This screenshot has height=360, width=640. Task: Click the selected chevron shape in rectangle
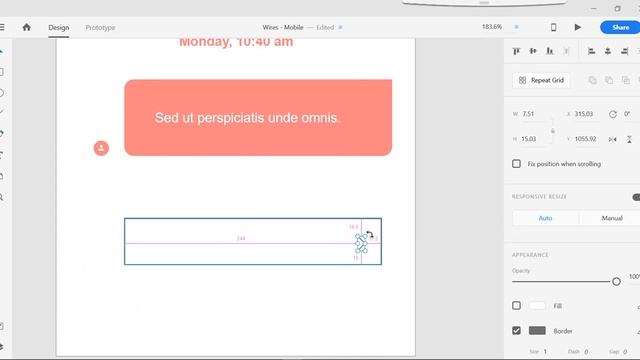pos(361,243)
